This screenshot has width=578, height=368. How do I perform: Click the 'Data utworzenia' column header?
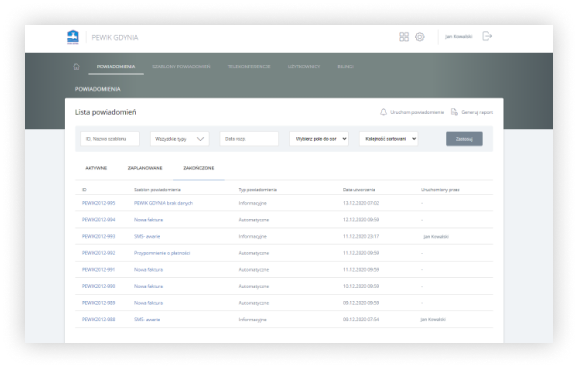coord(359,190)
